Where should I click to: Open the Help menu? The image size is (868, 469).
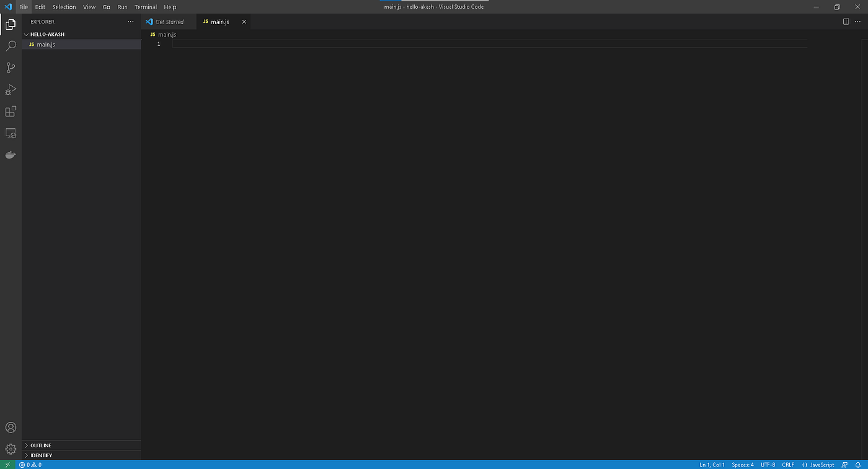tap(170, 7)
